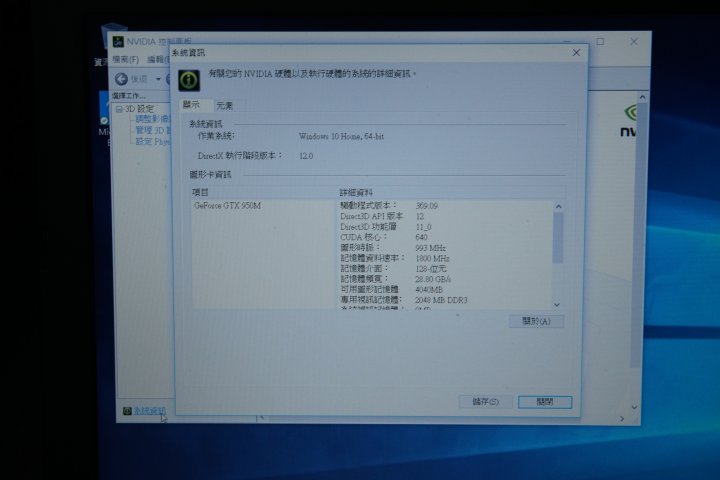Click Windows 10 Home, 64-bit text
This screenshot has height=480, width=720.
click(341, 136)
